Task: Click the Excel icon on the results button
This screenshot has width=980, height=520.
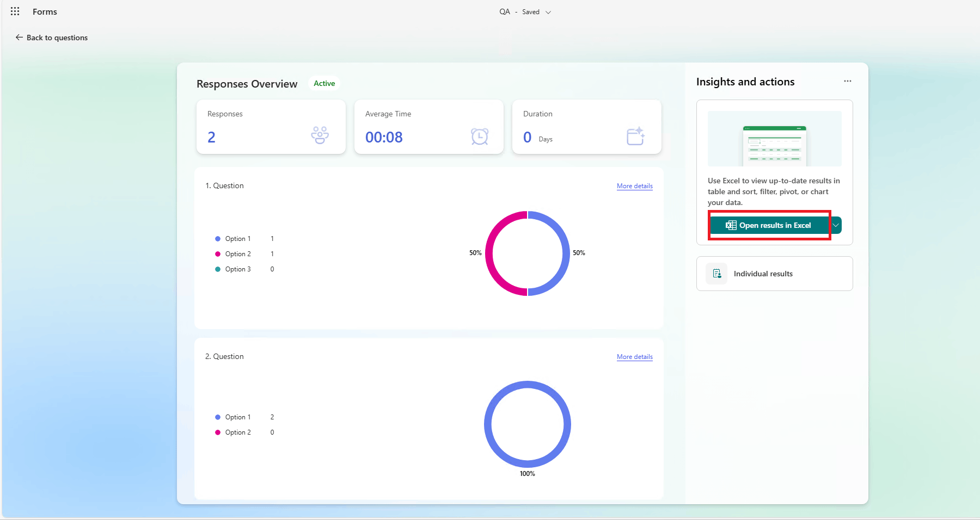Action: tap(731, 225)
